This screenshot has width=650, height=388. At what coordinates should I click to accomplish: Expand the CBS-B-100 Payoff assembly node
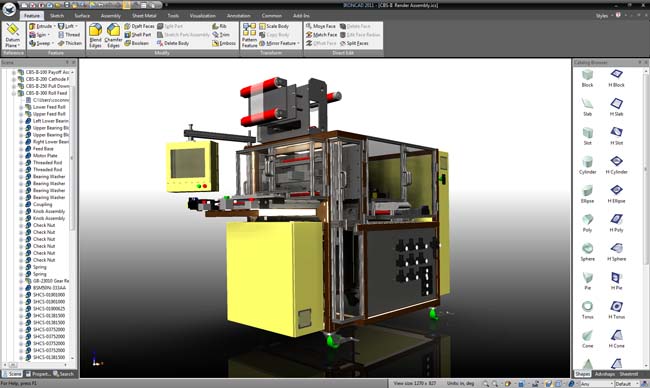(14, 72)
